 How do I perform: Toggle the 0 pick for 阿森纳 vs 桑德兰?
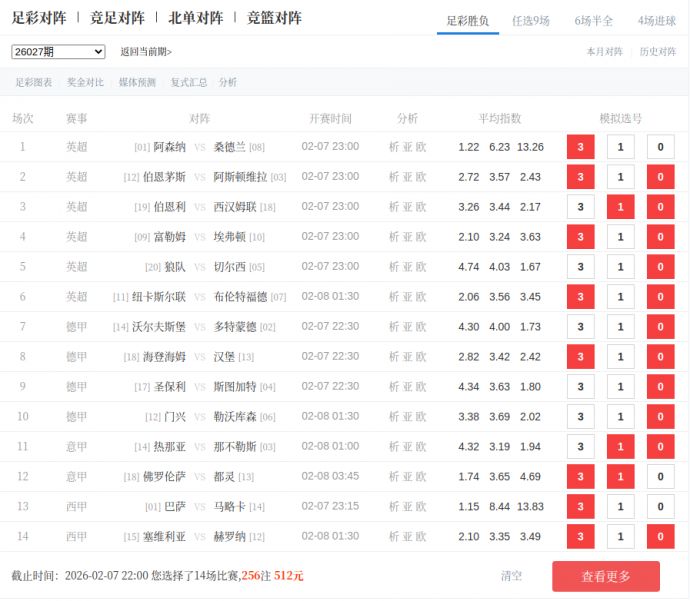(x=660, y=147)
